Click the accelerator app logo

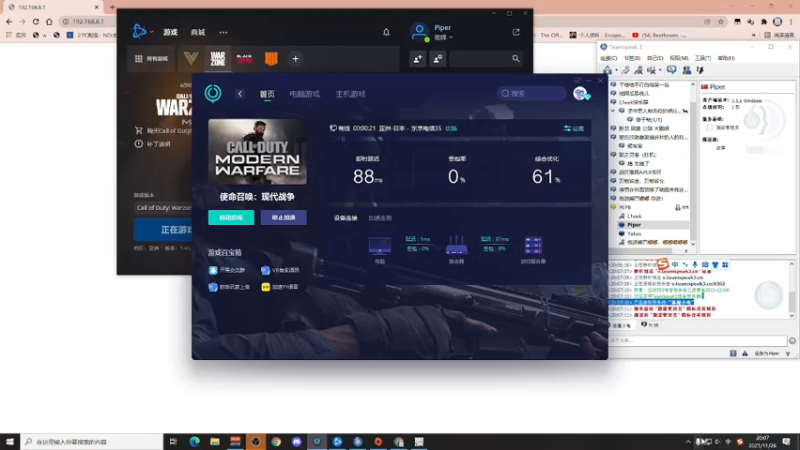[213, 93]
